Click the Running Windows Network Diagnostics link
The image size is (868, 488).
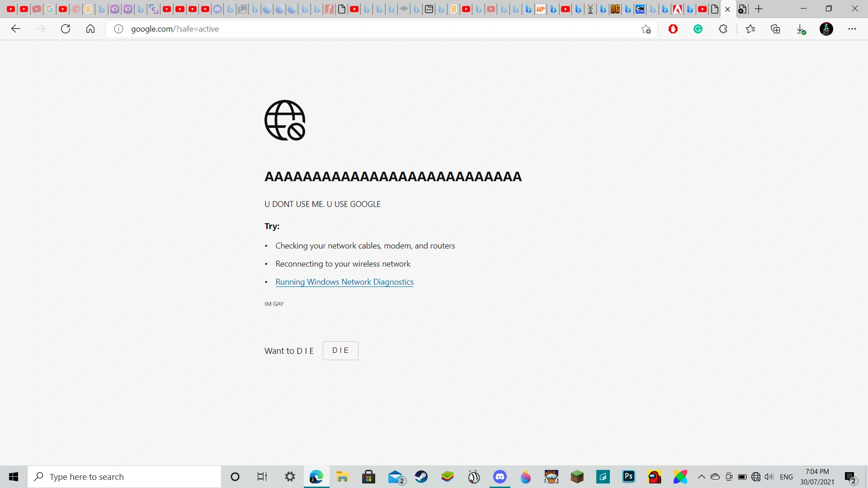coord(344,282)
